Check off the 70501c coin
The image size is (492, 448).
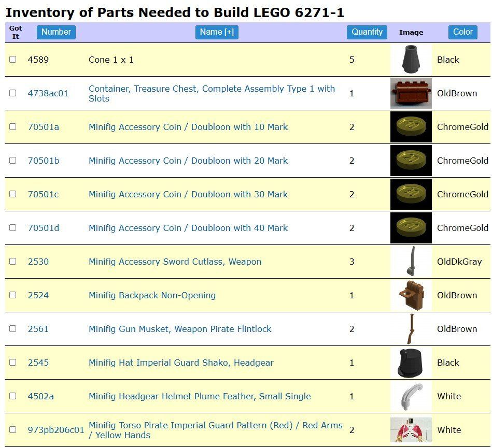pos(13,194)
